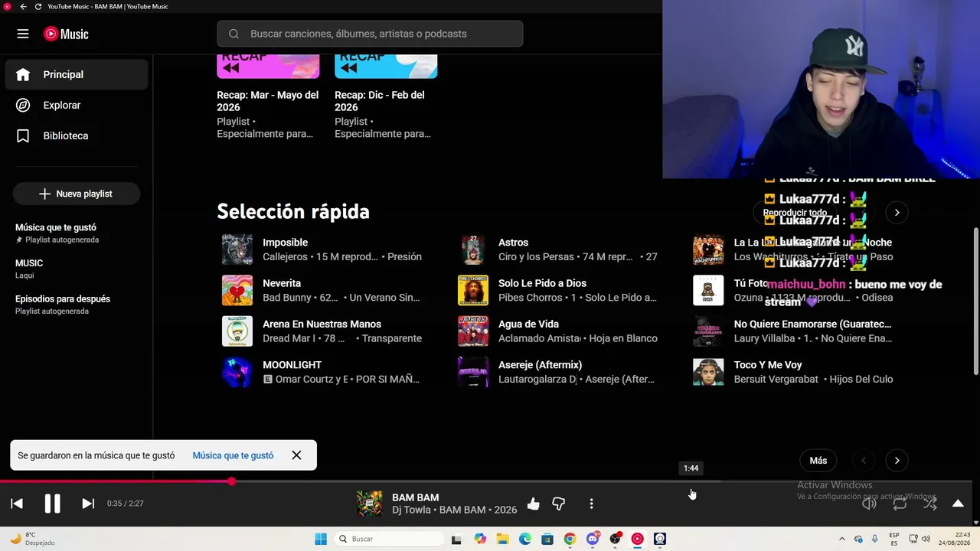Open the Explorar section
The image size is (980, 551).
(x=77, y=105)
